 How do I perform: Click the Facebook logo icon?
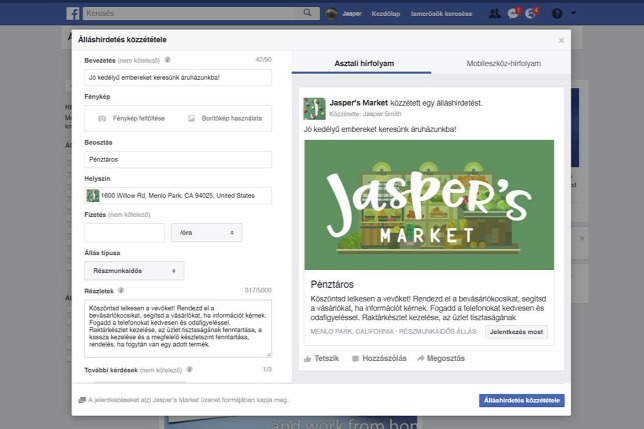(x=73, y=13)
